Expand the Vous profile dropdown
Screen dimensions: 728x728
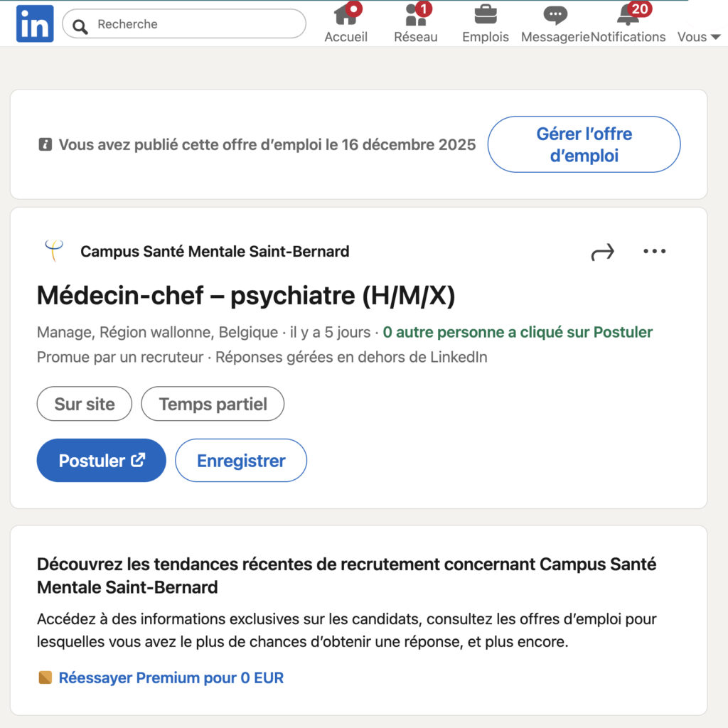[698, 37]
